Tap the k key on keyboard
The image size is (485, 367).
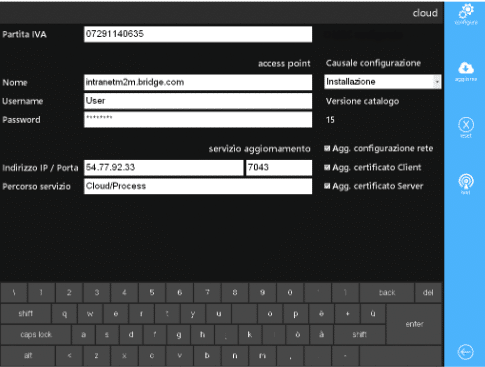tap(250, 334)
